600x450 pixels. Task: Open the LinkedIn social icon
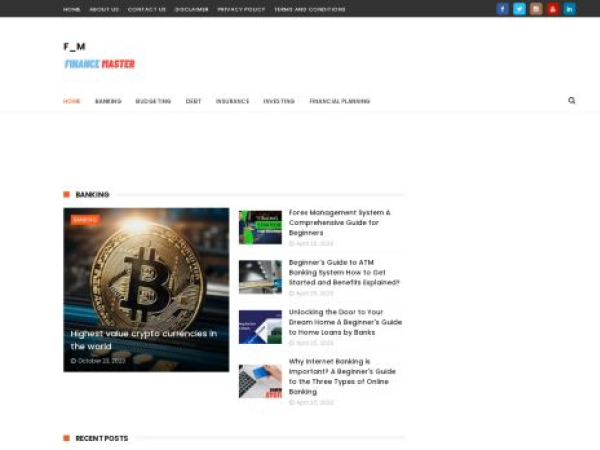[x=569, y=9]
